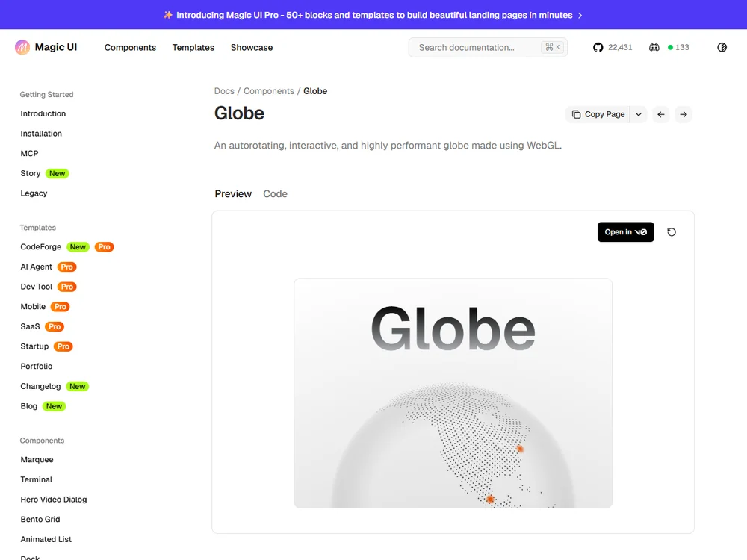Open the CodeForge template
This screenshot has height=560, width=747.
point(40,246)
